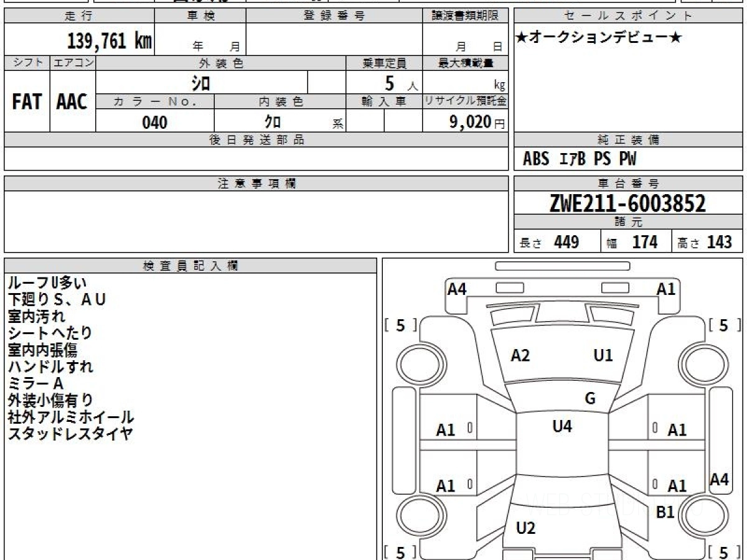Click the AAC air conditioner value
747x560 pixels.
coord(72,102)
